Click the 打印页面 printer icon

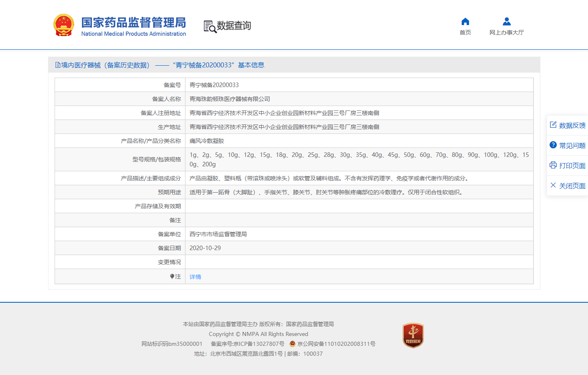(553, 165)
